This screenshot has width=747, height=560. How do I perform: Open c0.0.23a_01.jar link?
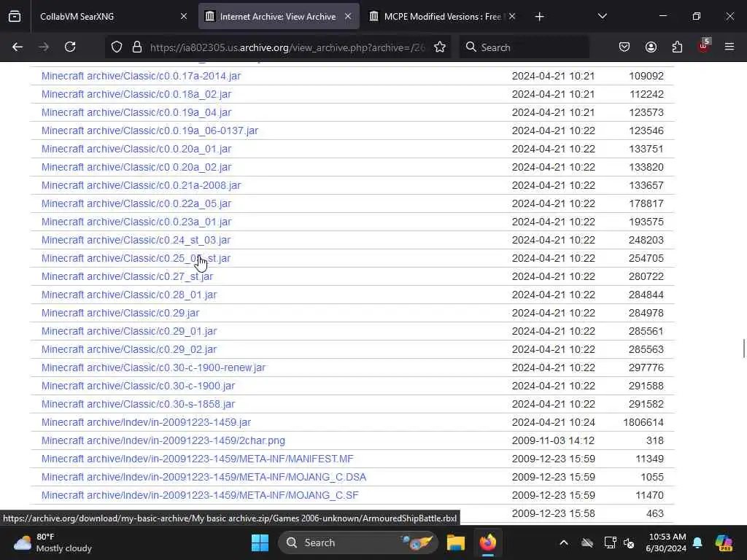coord(136,222)
